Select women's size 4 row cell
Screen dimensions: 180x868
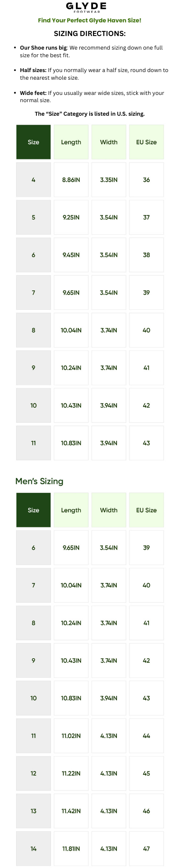(x=34, y=180)
